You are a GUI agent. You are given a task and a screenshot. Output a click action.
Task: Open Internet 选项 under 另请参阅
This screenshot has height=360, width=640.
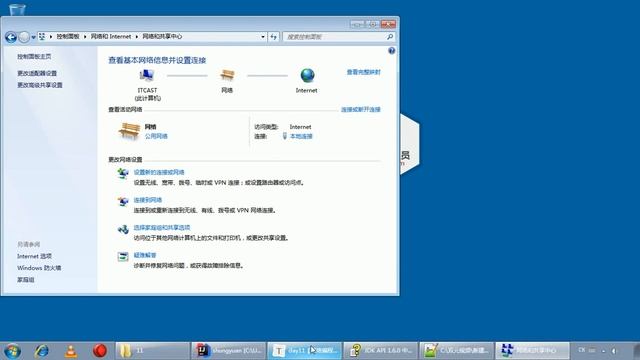[34, 256]
